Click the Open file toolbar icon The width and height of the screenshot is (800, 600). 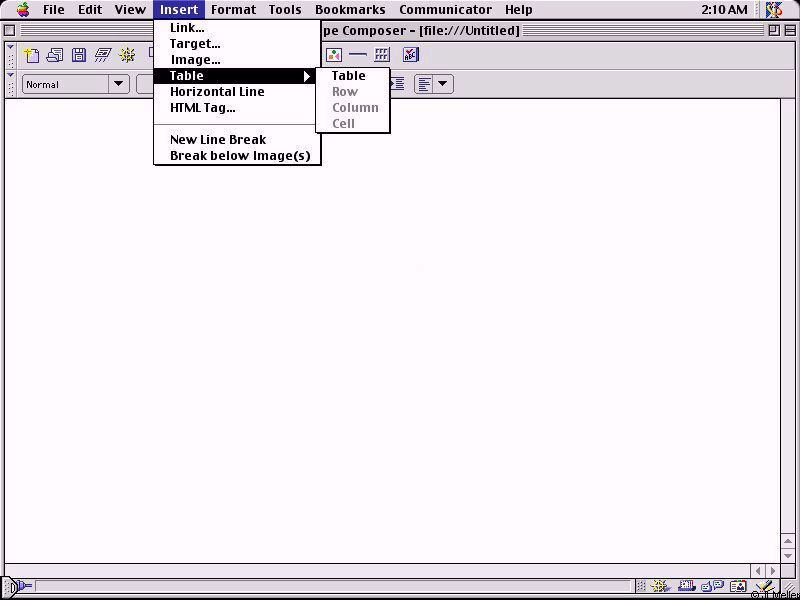[x=55, y=55]
